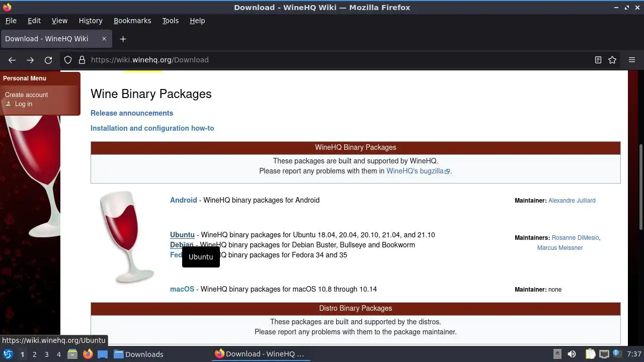Select the Download - WineHQ Wiki tab
The width and height of the screenshot is (644, 362).
click(55, 39)
